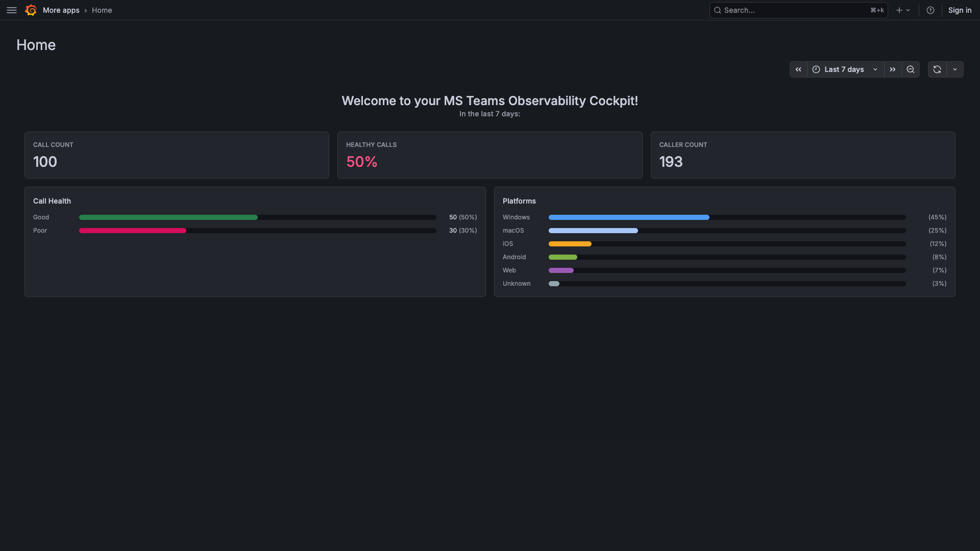Open the Last 7 days time picker
This screenshot has width=980, height=551.
coord(845,69)
